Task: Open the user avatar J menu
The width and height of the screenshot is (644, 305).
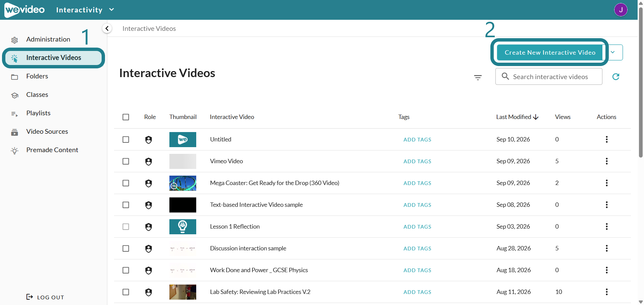Action: [621, 10]
